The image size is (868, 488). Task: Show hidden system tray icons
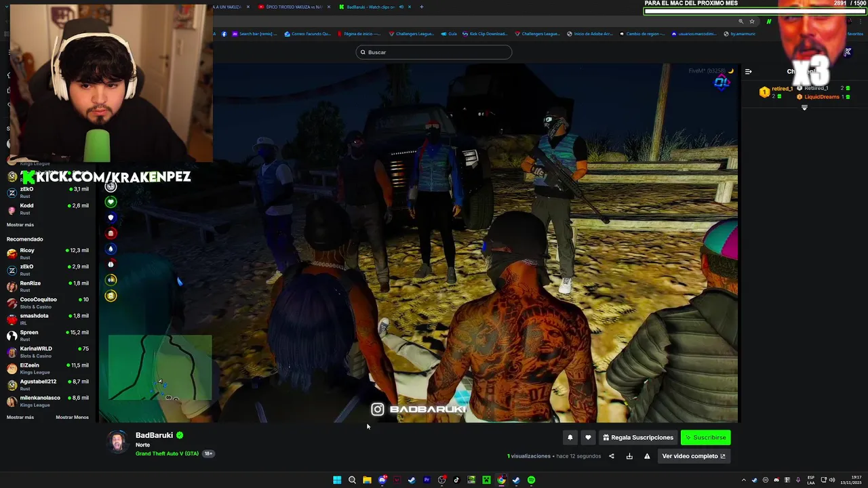(x=745, y=480)
